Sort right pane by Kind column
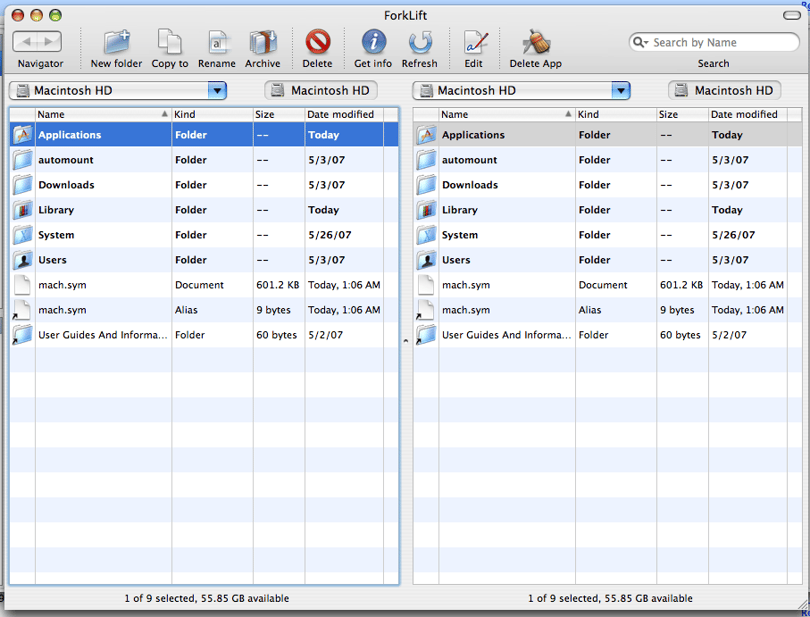The width and height of the screenshot is (810, 617). [x=615, y=114]
